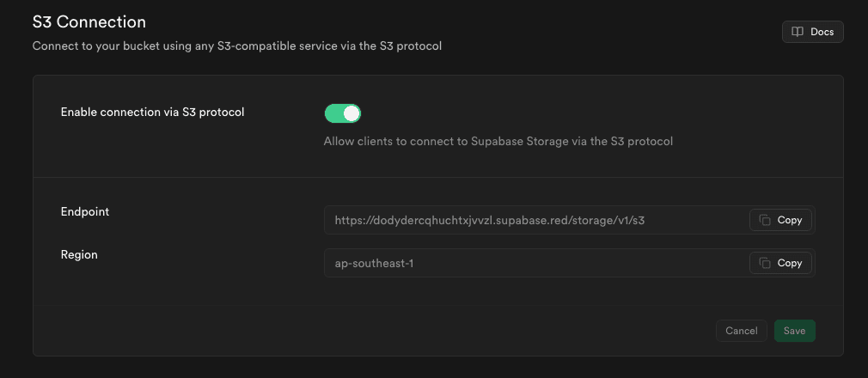
Task: Open the Docs link
Action: click(813, 32)
